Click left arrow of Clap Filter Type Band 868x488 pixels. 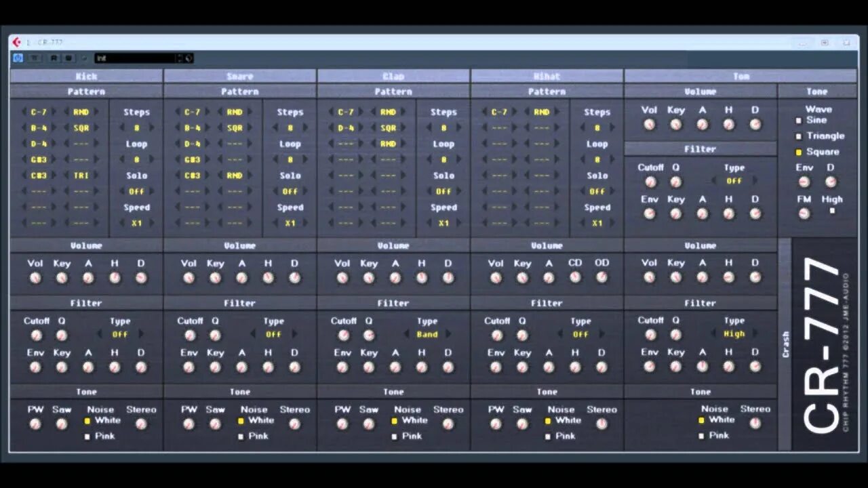point(407,334)
